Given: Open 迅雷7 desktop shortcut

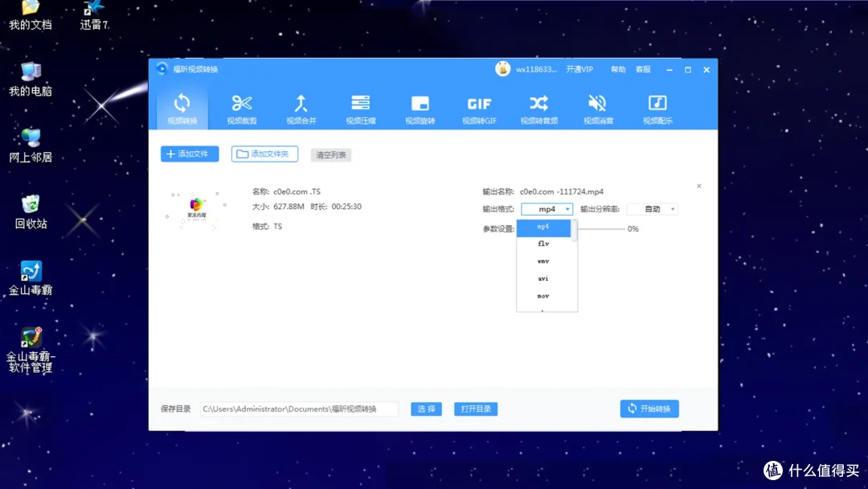Looking at the screenshot, I should click(94, 15).
